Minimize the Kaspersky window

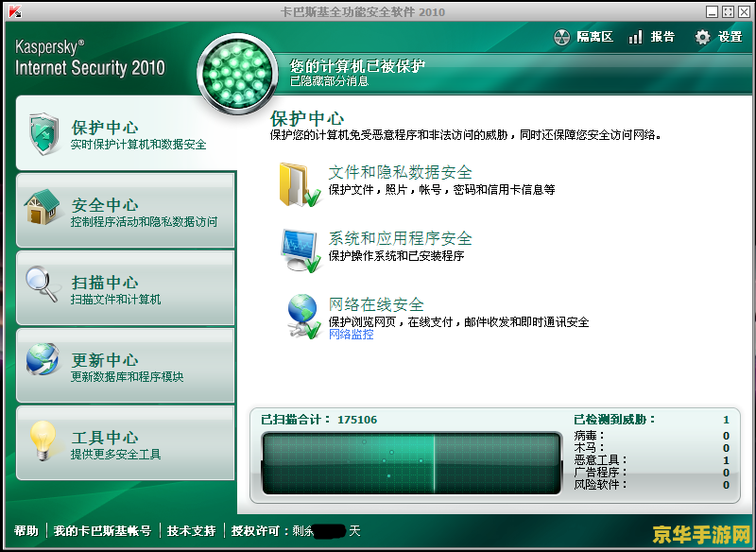[713, 11]
